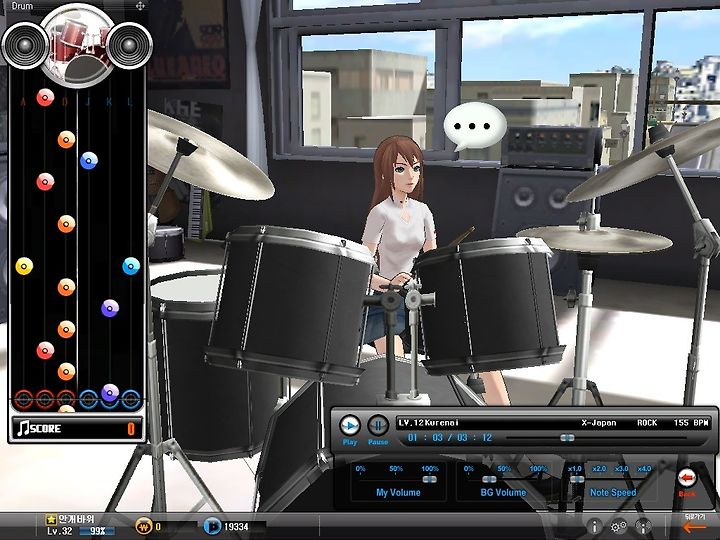Set note speed to x2.0

[x=599, y=469]
